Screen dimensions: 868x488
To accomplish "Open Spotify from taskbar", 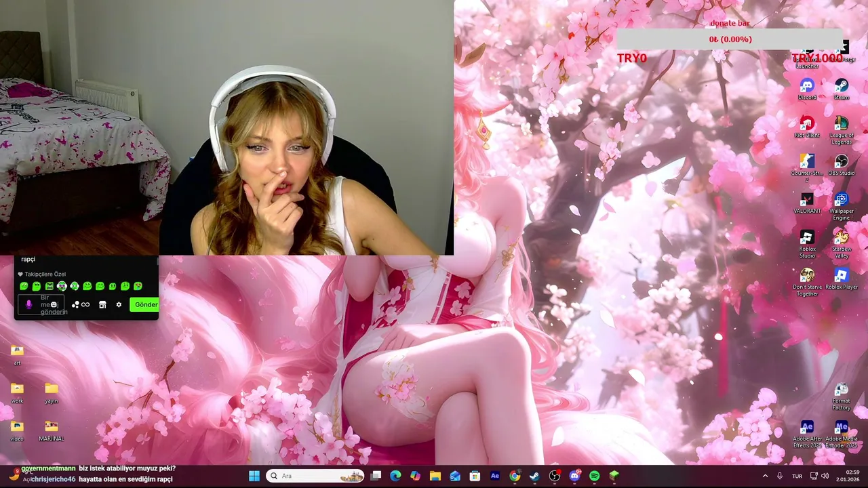I will click(x=594, y=476).
